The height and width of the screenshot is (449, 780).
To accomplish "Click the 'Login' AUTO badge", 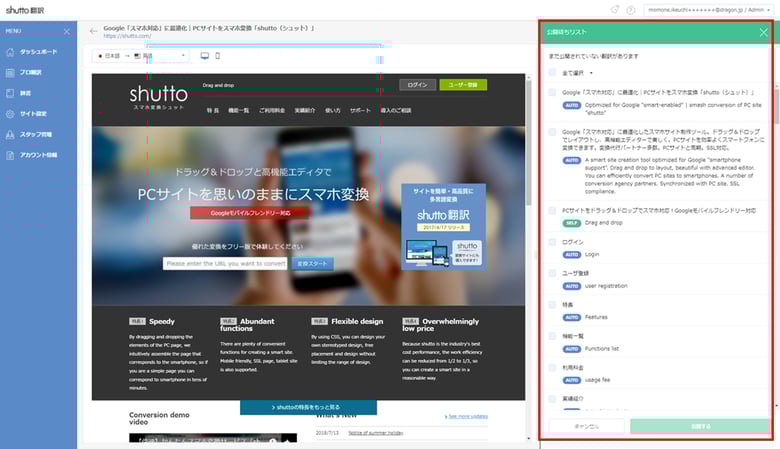I will 572,255.
